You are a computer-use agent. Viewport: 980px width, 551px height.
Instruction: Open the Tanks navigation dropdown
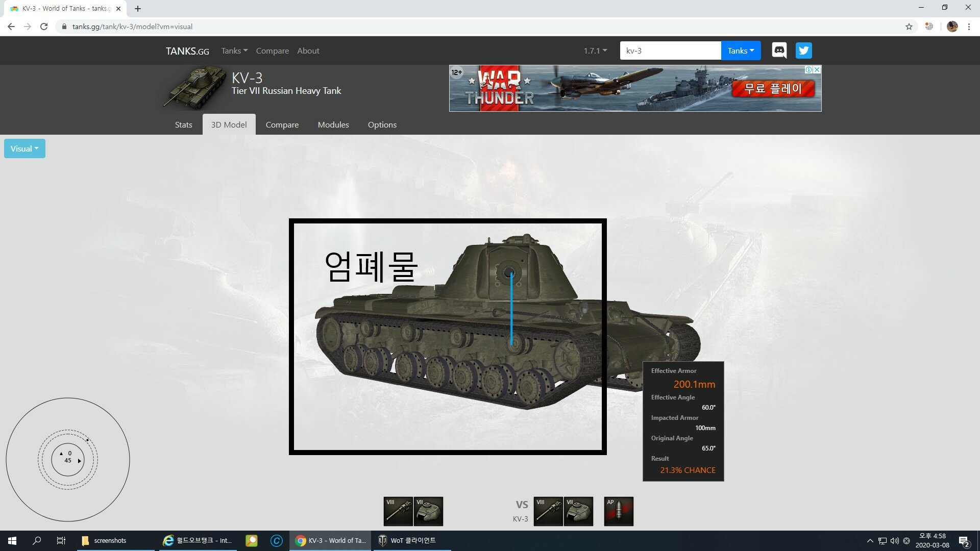[x=234, y=51]
